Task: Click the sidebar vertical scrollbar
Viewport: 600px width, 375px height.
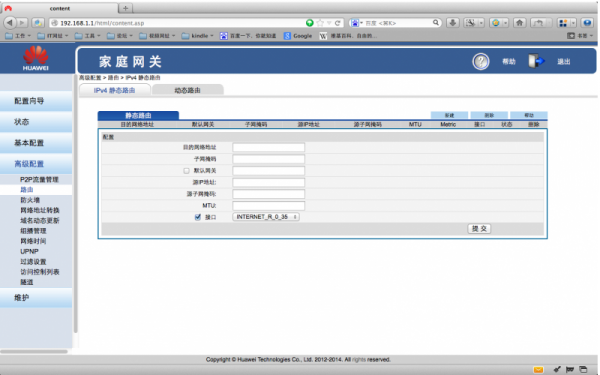Action: (75, 205)
